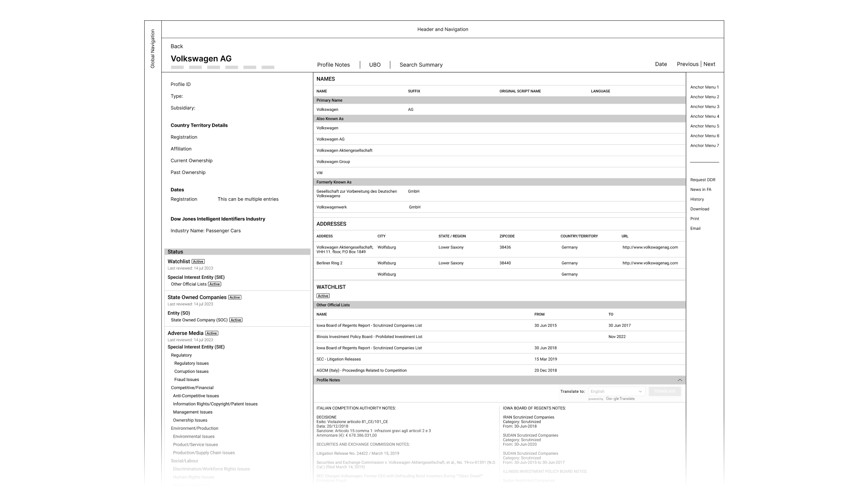Click the Status section header
This screenshot has height=486, width=868.
click(x=237, y=252)
